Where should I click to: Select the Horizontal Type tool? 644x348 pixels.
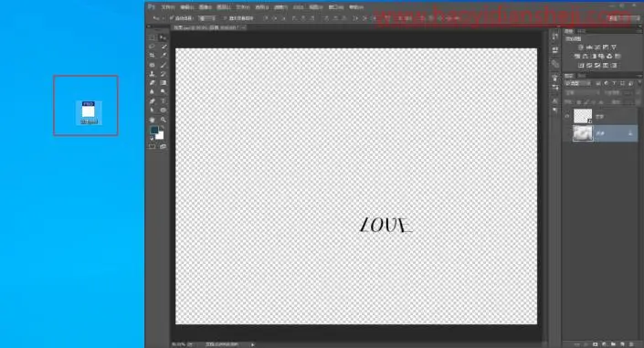(163, 101)
